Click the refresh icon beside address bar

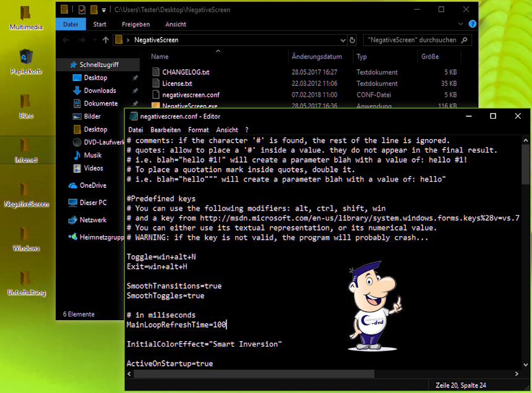click(x=352, y=40)
